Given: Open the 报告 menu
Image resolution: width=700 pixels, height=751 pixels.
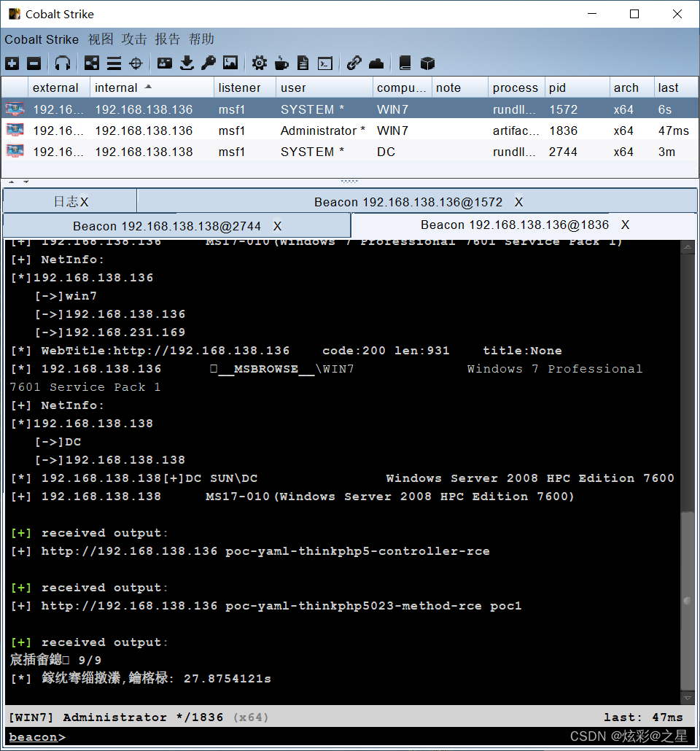Looking at the screenshot, I should (168, 39).
